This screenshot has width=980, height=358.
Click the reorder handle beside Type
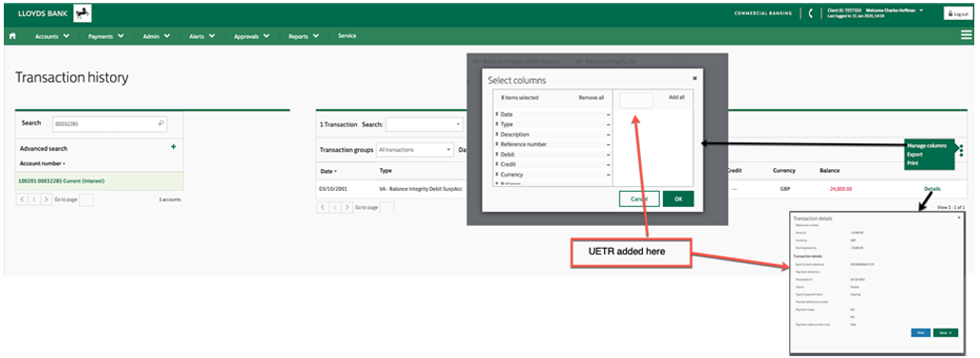497,124
